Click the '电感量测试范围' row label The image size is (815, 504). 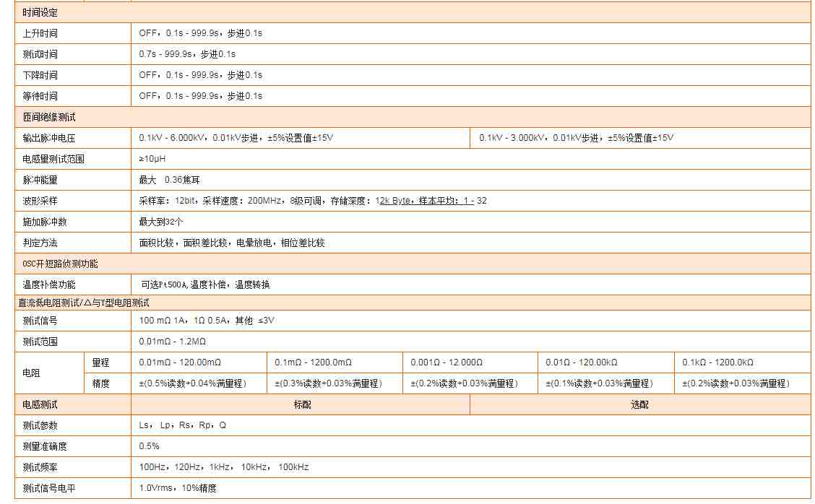53,159
